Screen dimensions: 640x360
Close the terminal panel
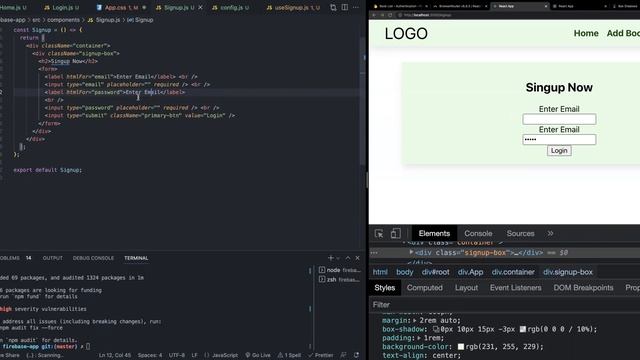coord(358,258)
